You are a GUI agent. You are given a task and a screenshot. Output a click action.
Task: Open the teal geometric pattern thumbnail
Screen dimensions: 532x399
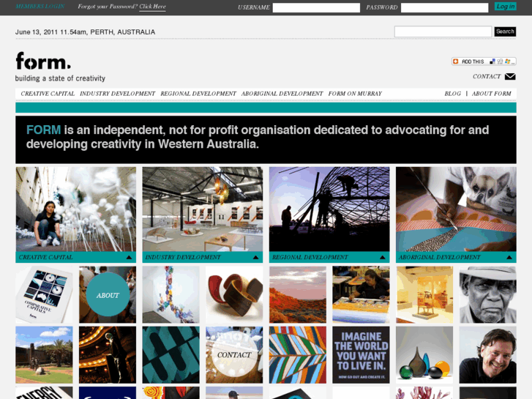coord(171,355)
